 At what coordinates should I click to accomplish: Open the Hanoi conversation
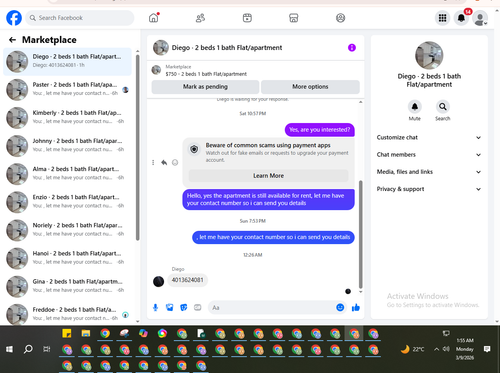(67, 258)
